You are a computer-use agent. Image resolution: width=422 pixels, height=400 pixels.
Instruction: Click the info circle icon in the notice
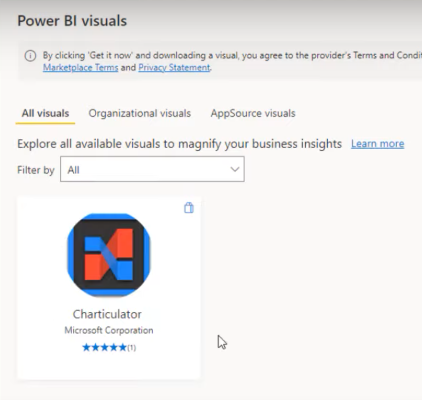coord(30,56)
